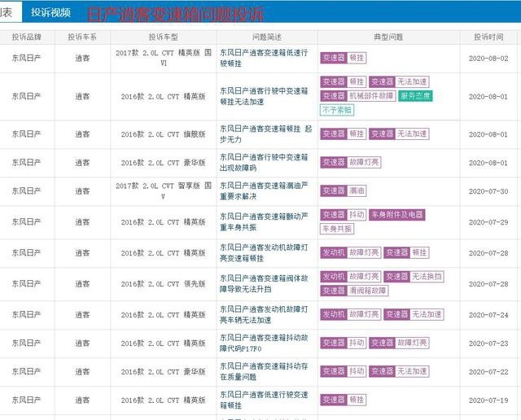Click 变速器 无法加速 tag in 2020-07-22 row
This screenshot has width=521, height=420.
(x=399, y=371)
